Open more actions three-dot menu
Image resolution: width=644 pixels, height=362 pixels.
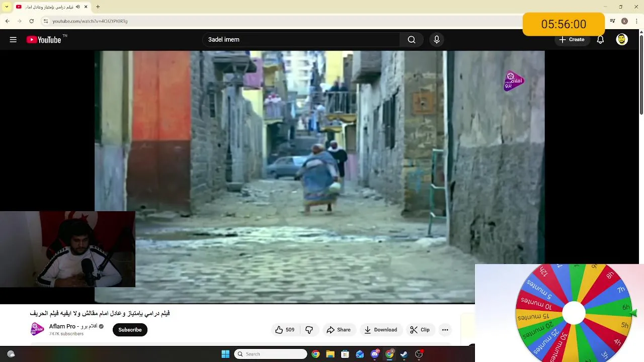[445, 330]
